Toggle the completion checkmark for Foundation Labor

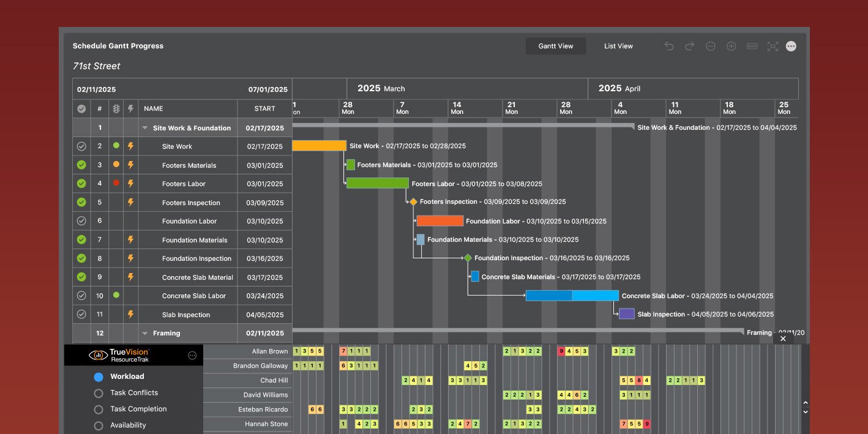[x=81, y=221]
